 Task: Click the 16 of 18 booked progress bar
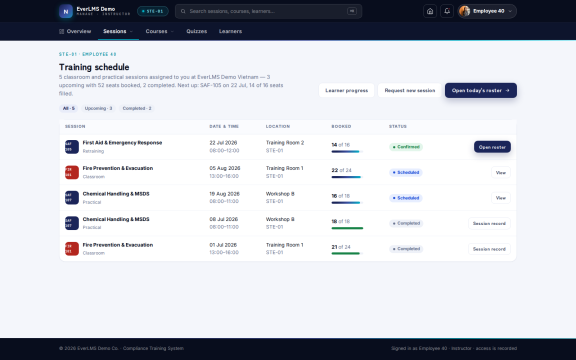pyautogui.click(x=347, y=202)
